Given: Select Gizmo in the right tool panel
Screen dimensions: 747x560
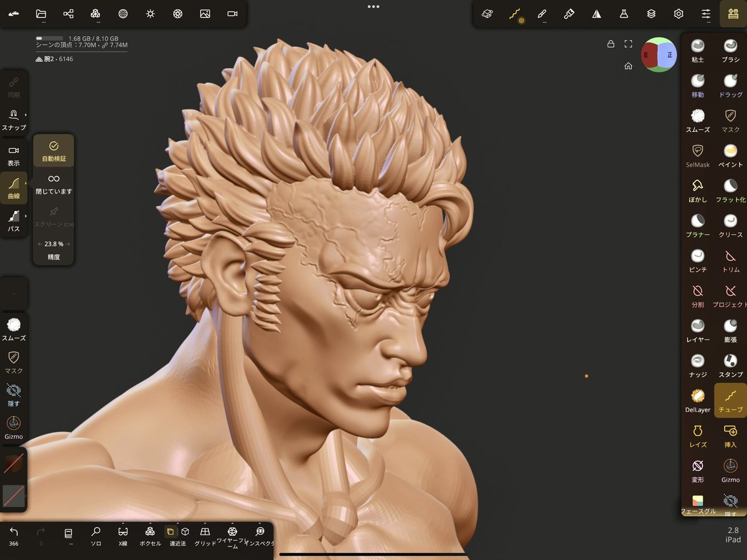Looking at the screenshot, I should (730, 470).
